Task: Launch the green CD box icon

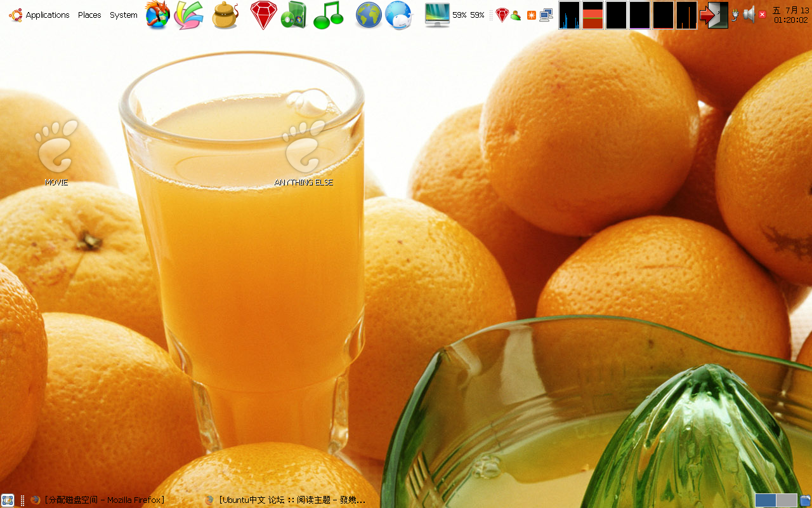Action: [294, 15]
